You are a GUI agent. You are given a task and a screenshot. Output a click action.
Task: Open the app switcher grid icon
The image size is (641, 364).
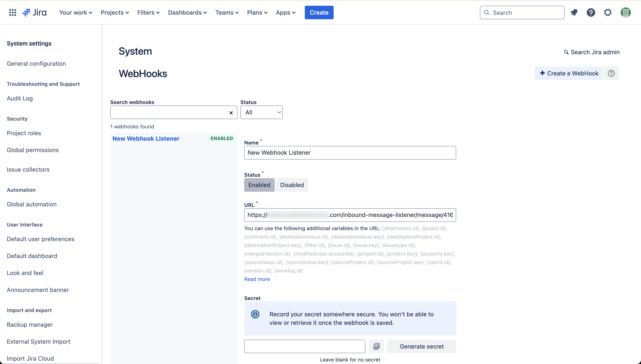(13, 13)
